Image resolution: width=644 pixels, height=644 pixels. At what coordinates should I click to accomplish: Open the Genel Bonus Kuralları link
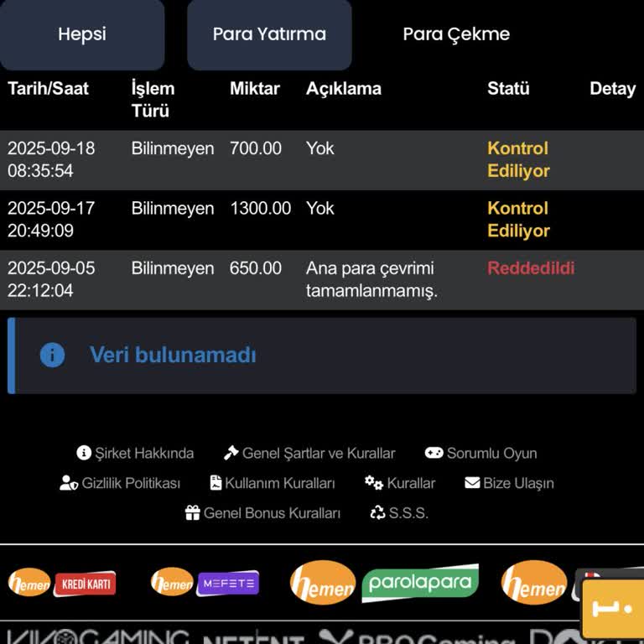click(x=272, y=513)
